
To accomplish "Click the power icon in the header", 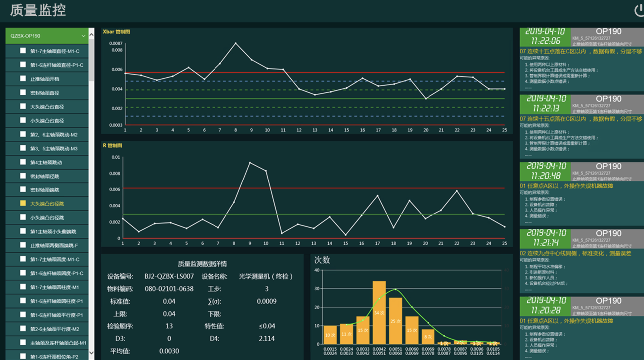I will click(639, 10).
